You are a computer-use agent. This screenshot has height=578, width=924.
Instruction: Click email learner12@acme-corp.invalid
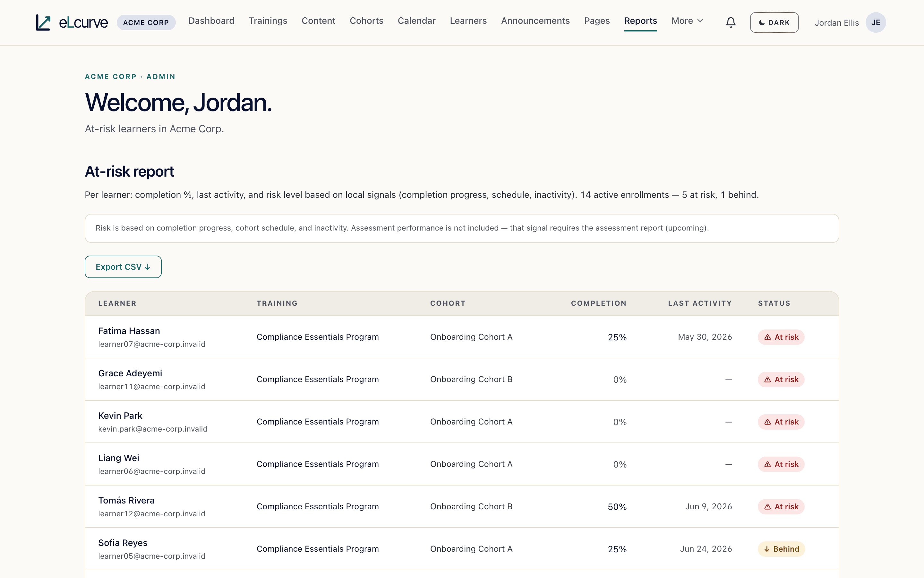pyautogui.click(x=151, y=514)
